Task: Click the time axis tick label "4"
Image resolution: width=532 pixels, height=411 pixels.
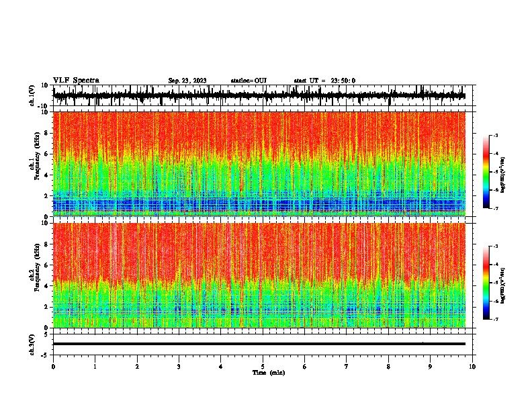Action: [221, 367]
